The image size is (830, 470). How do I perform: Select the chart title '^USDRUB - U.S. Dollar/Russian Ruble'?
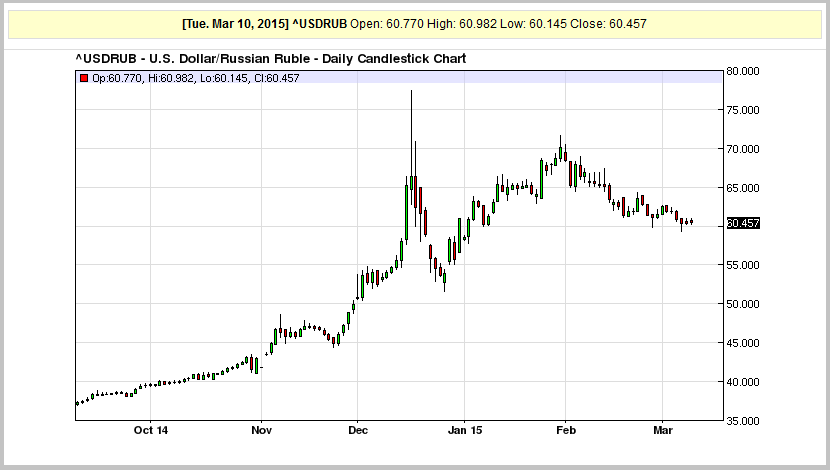click(x=193, y=59)
